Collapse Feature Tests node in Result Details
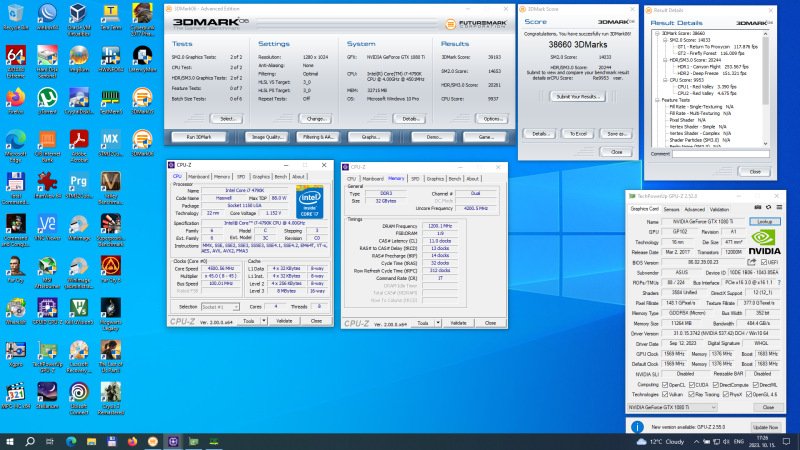 point(658,100)
